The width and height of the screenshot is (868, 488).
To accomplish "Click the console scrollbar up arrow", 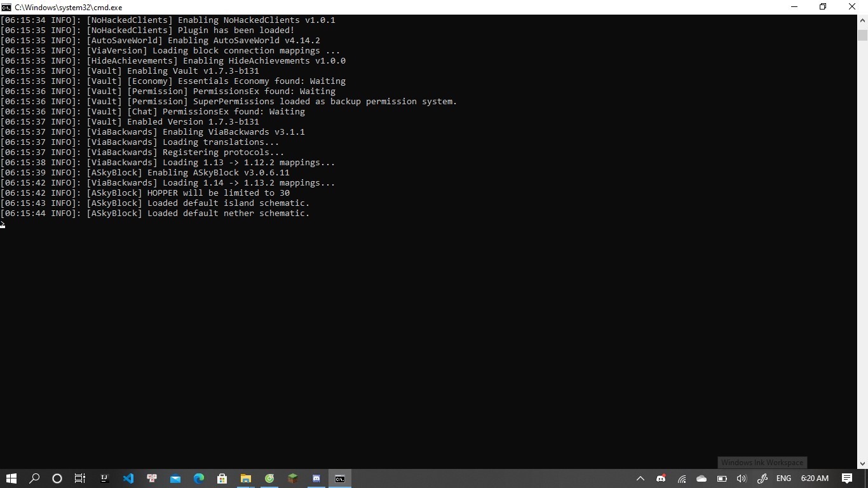I will click(x=862, y=20).
